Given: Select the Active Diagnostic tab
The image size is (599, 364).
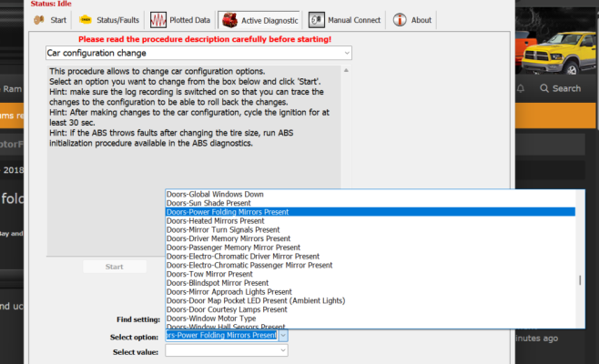Looking at the screenshot, I should [259, 20].
